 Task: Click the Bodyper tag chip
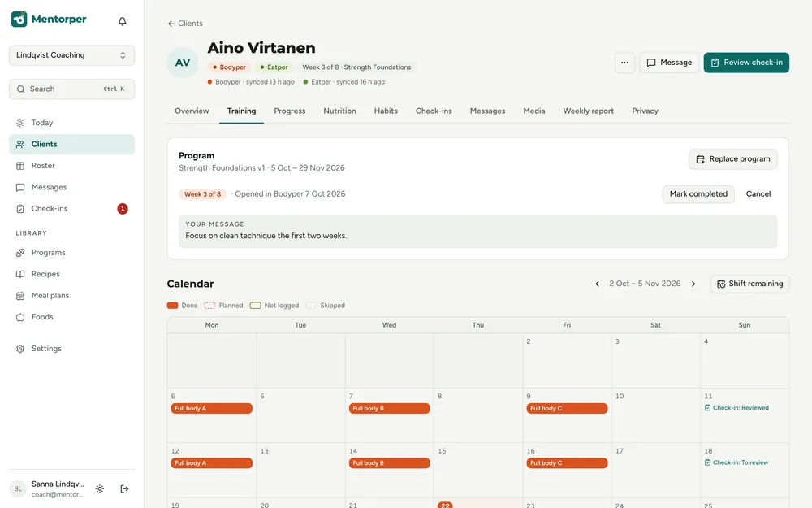tap(230, 67)
